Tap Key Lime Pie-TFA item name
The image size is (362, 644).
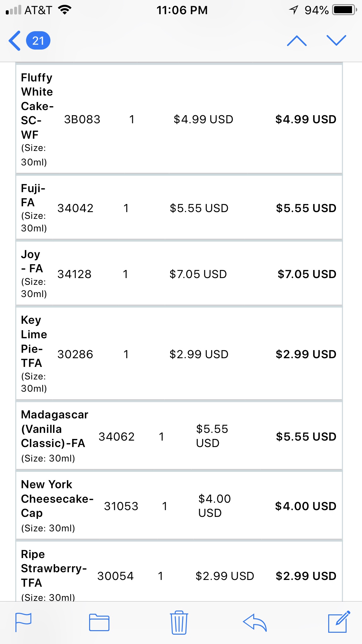(x=33, y=341)
